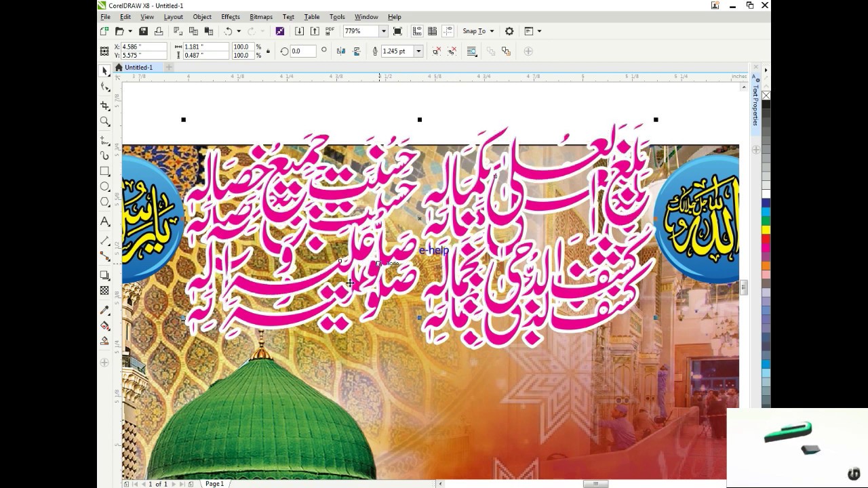Click the Import icon

[300, 31]
